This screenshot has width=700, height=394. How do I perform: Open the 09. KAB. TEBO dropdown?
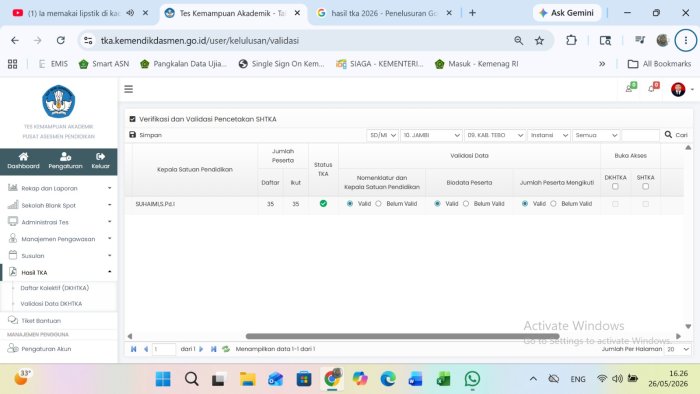(495, 135)
